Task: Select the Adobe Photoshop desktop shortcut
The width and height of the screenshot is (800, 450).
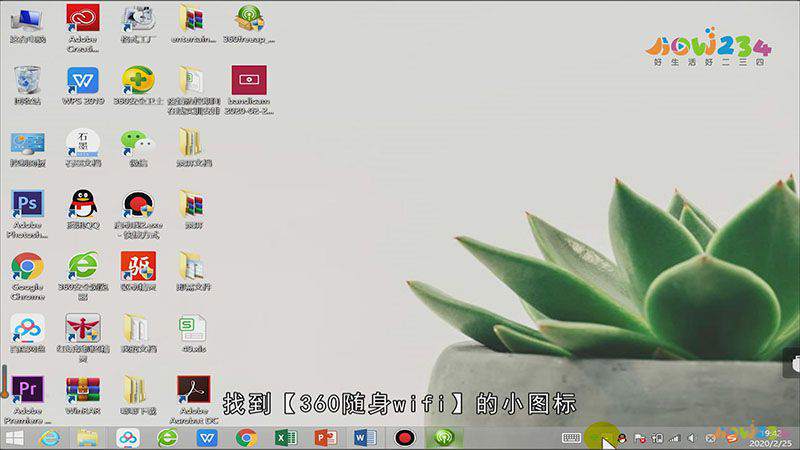Action: pos(28,214)
